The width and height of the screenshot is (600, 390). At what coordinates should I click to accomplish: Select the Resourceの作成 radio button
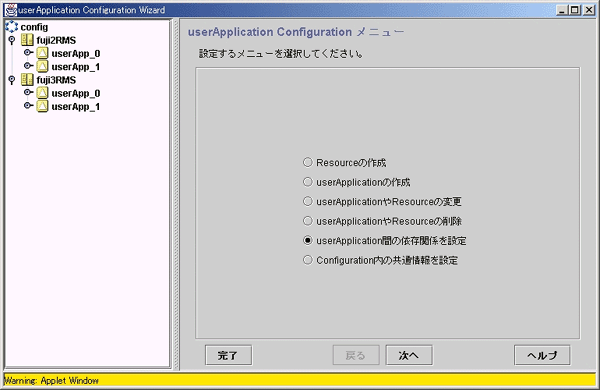click(308, 162)
